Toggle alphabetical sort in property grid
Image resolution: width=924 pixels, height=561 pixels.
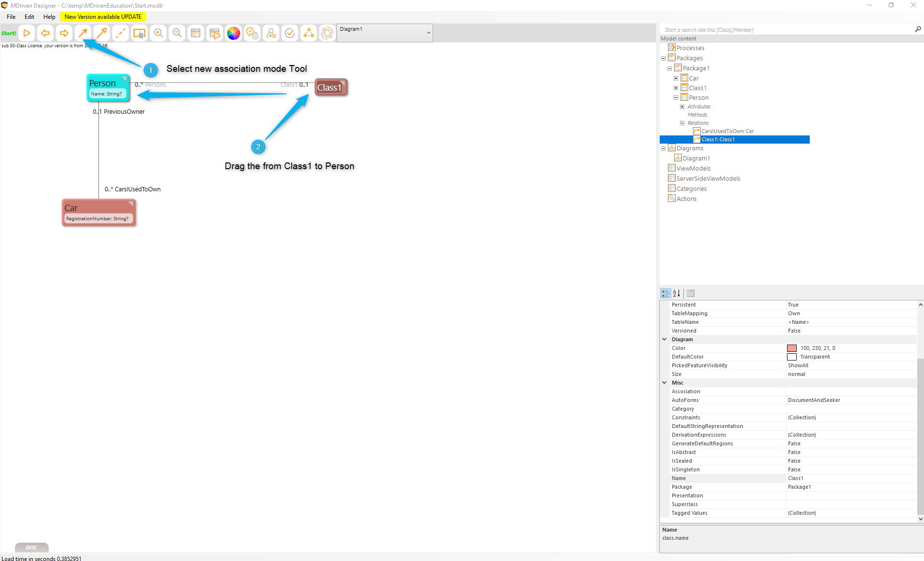pyautogui.click(x=677, y=293)
